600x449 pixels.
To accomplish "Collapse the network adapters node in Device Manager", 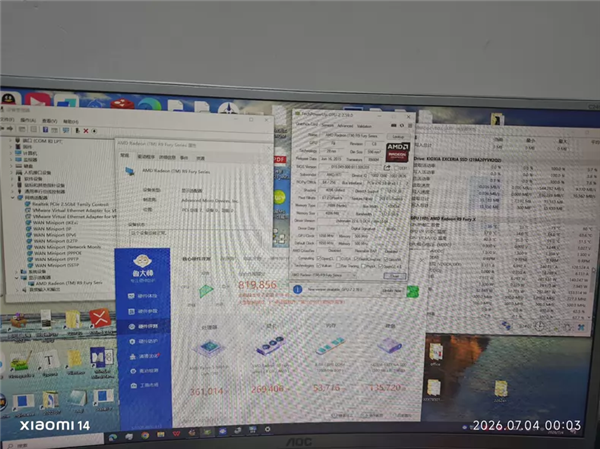I will coord(13,198).
